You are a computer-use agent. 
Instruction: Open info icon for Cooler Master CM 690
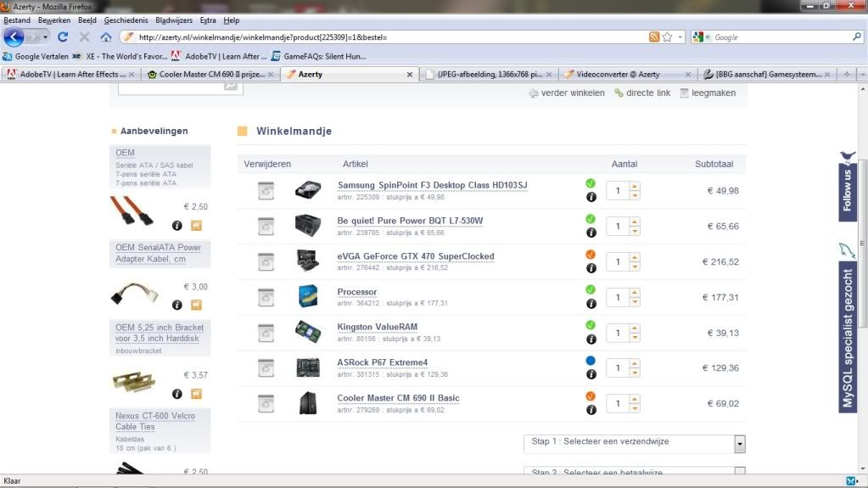[591, 410]
